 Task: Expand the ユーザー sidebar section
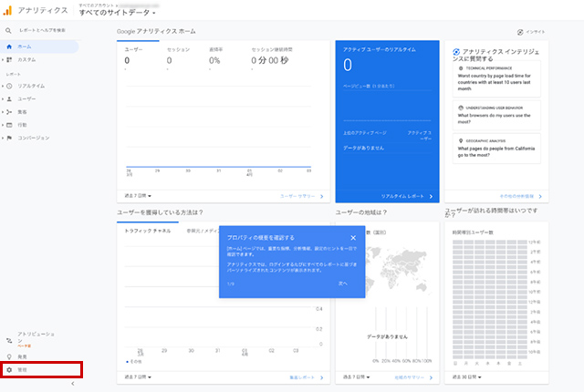(3, 99)
